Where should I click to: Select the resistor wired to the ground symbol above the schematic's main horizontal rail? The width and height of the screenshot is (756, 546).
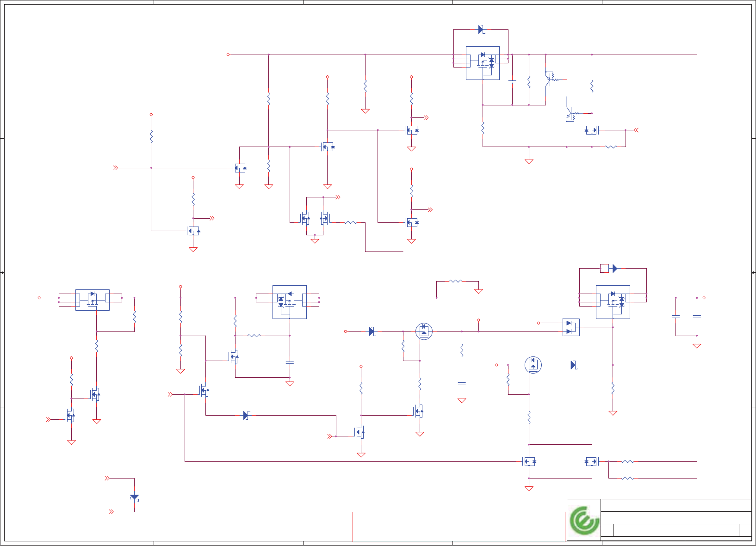click(x=456, y=281)
